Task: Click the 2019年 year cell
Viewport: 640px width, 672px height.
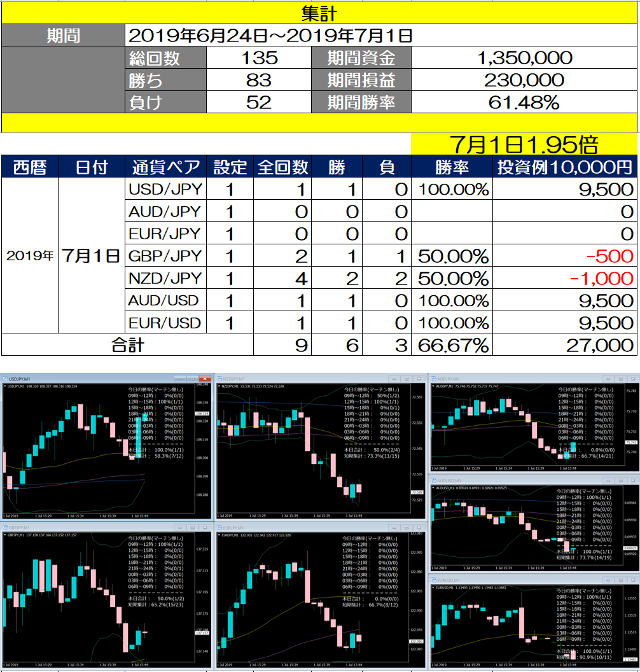Action: click(30, 255)
